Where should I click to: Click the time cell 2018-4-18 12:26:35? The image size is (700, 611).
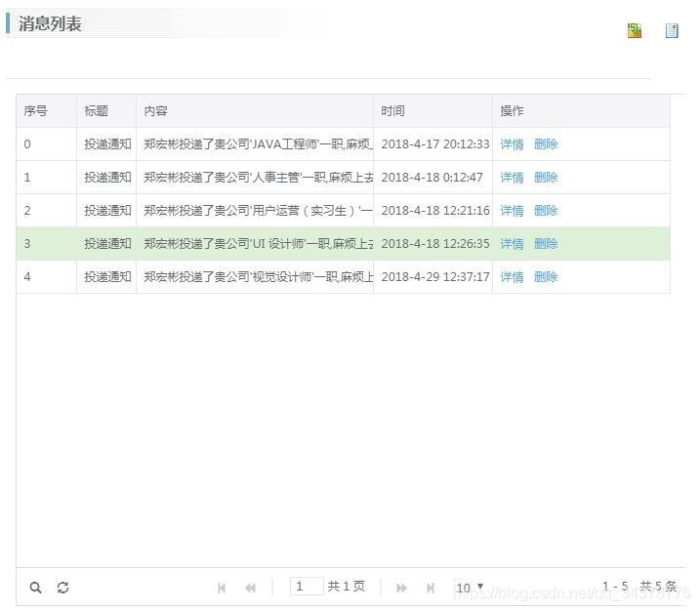pyautogui.click(x=435, y=244)
